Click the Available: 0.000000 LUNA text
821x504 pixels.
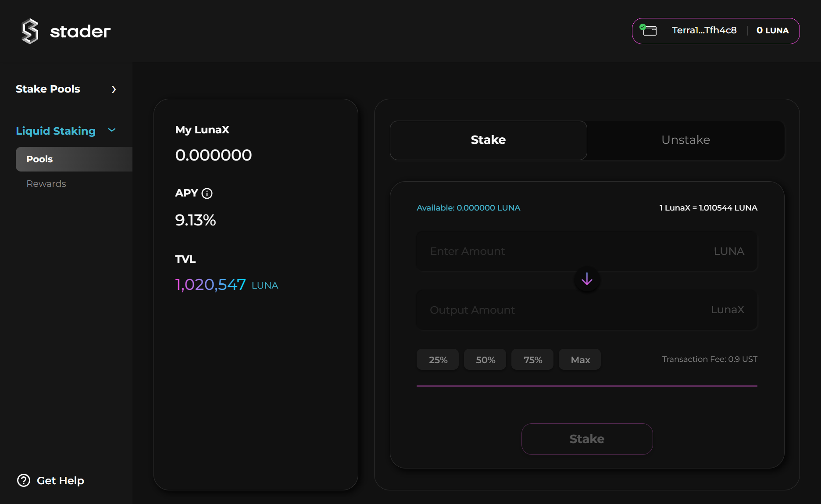(468, 207)
